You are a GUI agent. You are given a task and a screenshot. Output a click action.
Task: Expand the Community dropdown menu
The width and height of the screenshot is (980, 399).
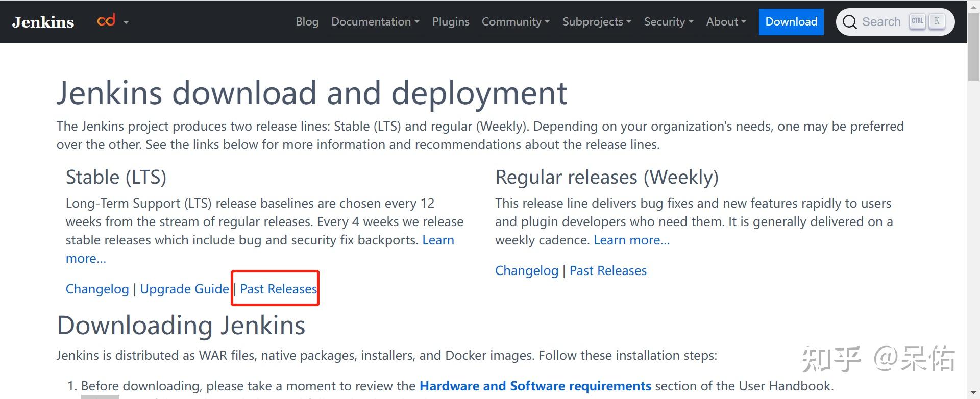(x=516, y=22)
